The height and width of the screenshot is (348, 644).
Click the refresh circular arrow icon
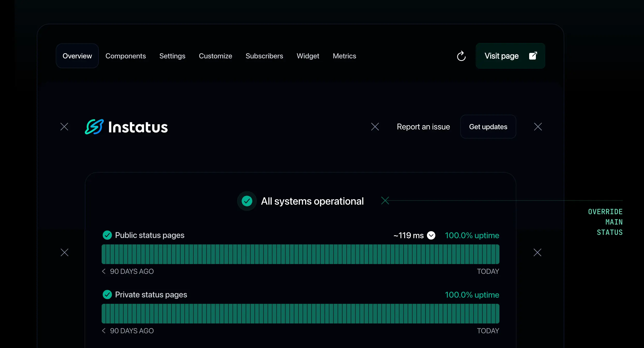coord(461,56)
